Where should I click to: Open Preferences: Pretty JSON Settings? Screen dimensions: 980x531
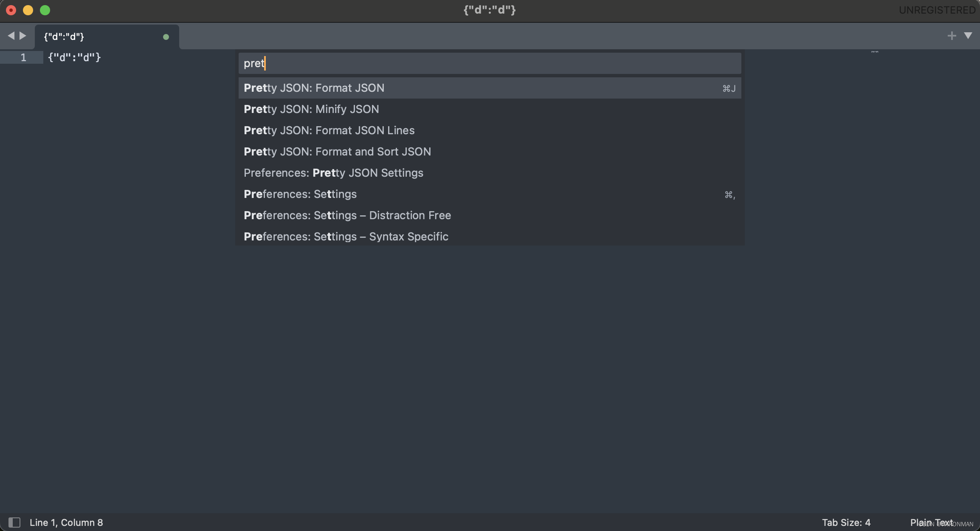pos(490,173)
